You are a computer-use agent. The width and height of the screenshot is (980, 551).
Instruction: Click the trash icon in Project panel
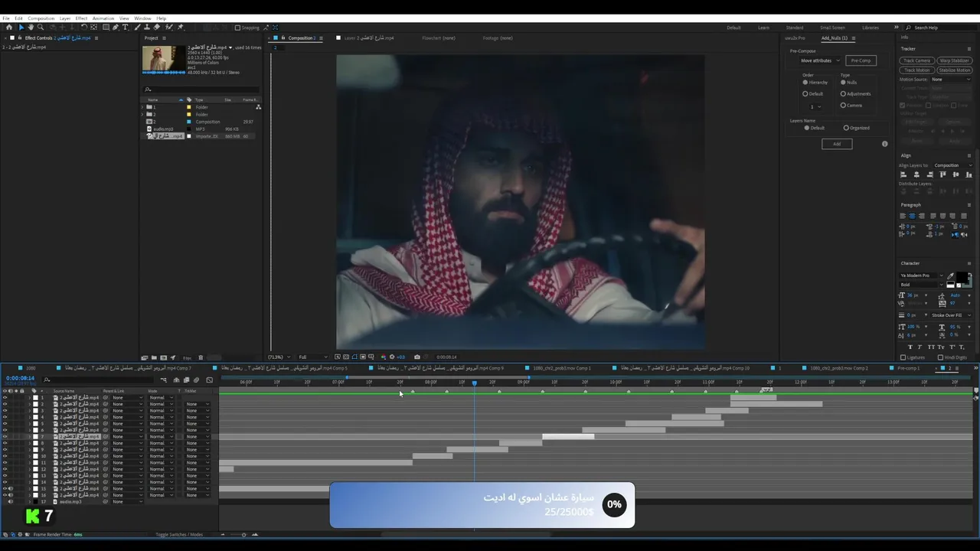[201, 357]
